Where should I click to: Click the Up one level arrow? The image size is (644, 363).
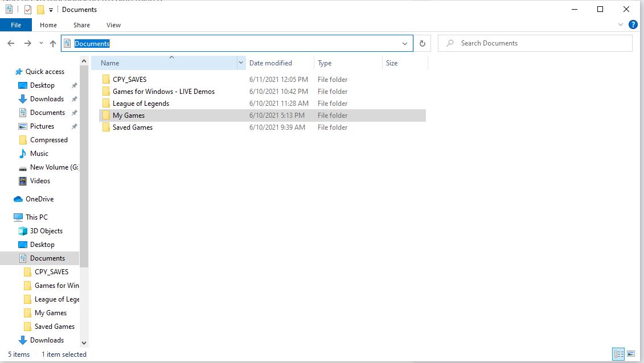53,43
